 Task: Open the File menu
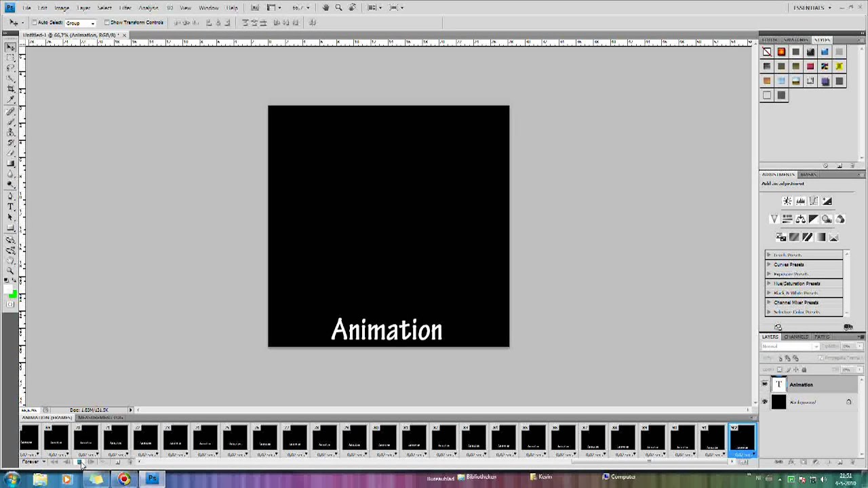click(26, 7)
